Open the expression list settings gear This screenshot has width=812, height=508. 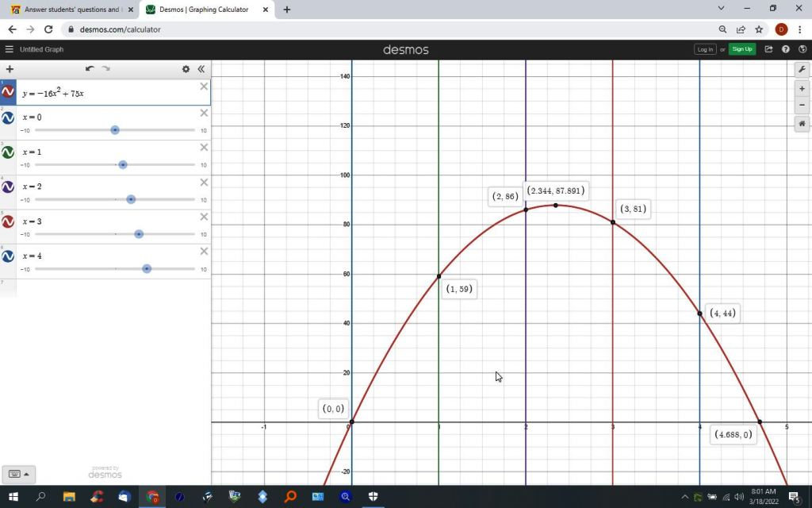click(186, 69)
